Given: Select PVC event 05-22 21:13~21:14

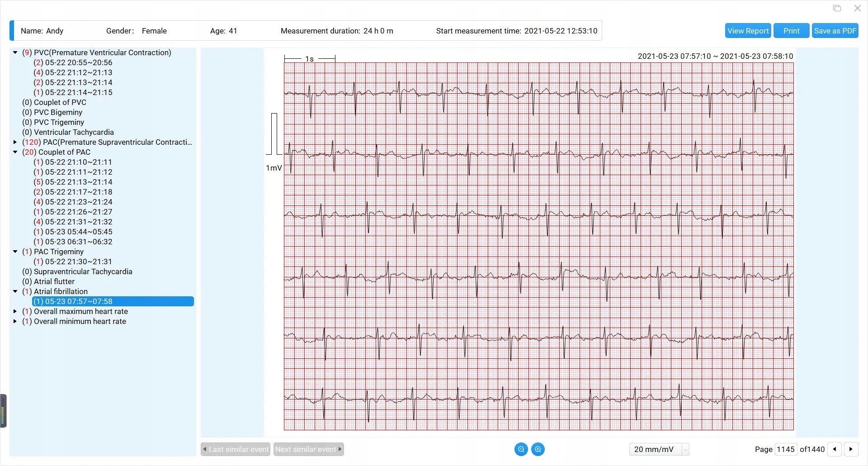Looking at the screenshot, I should (73, 82).
